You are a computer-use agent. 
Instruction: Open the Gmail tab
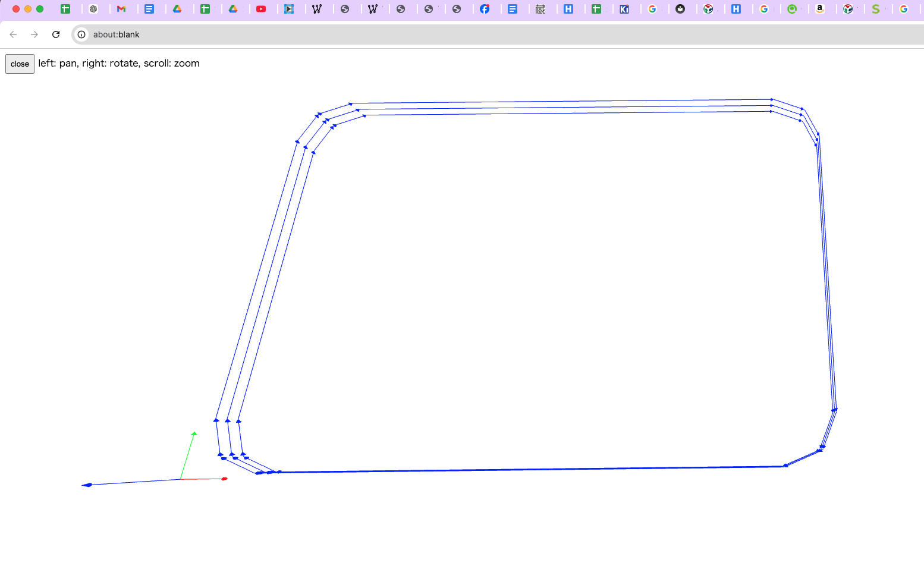[121, 9]
